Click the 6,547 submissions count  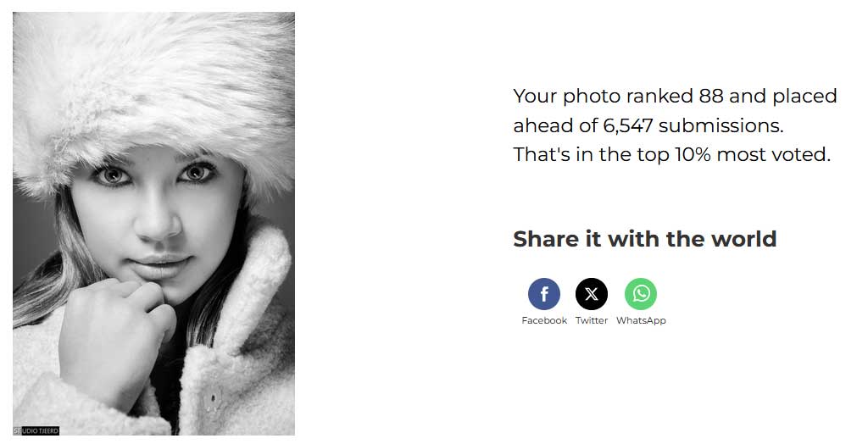click(628, 125)
